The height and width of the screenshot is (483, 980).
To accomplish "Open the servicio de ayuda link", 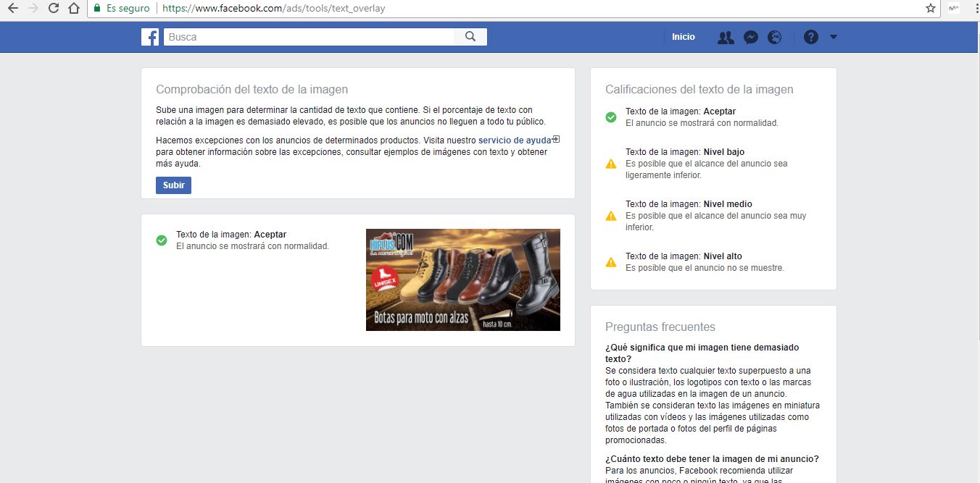I will coord(515,140).
